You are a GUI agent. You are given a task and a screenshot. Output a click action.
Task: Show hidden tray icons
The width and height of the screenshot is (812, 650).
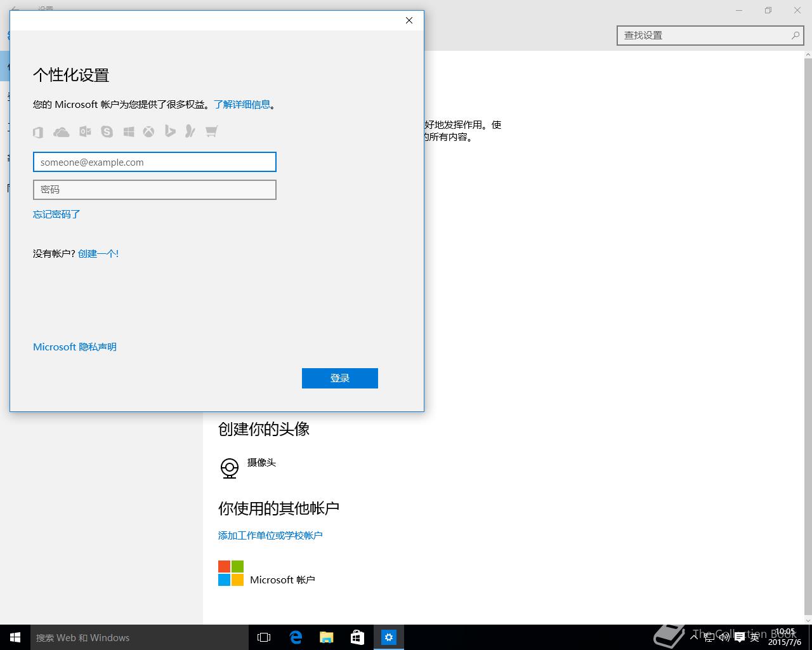(x=695, y=637)
